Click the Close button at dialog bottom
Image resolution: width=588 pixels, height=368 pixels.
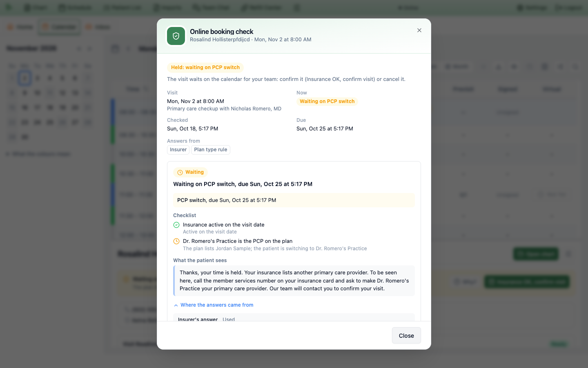pos(406,336)
